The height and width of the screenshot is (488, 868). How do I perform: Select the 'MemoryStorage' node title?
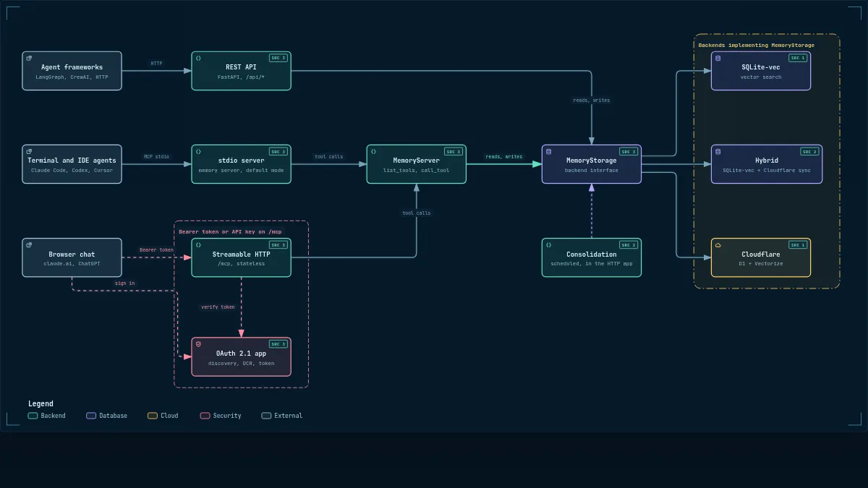tap(591, 160)
